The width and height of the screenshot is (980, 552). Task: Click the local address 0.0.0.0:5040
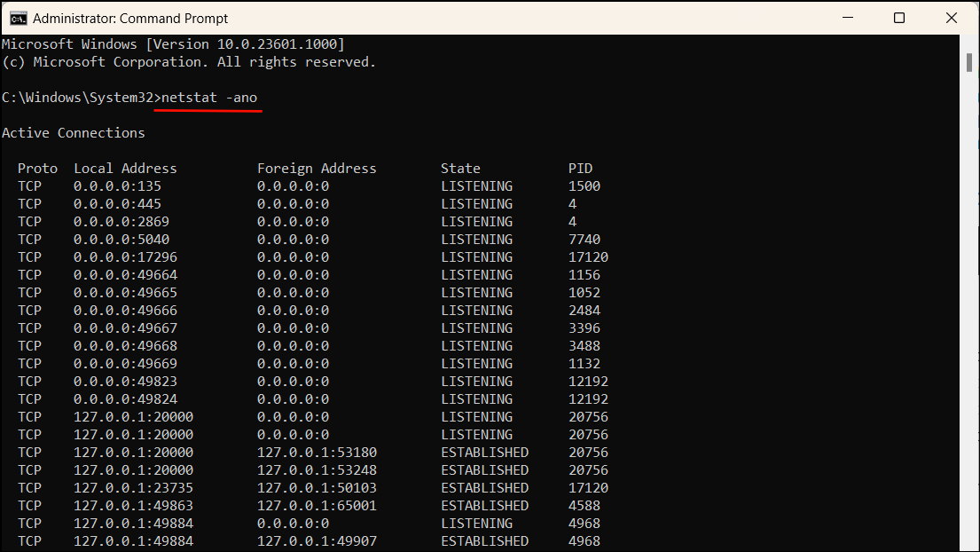[x=122, y=240]
